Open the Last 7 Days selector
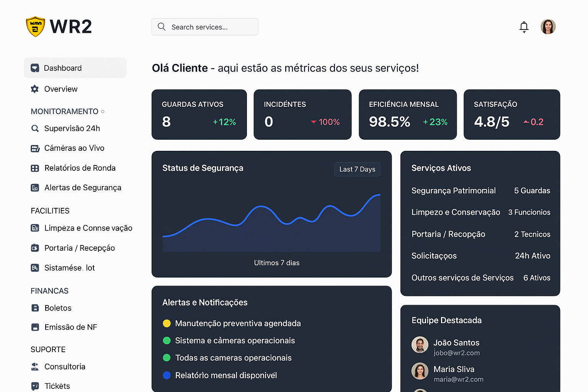Viewport: 588px width, 392px height. point(357,169)
